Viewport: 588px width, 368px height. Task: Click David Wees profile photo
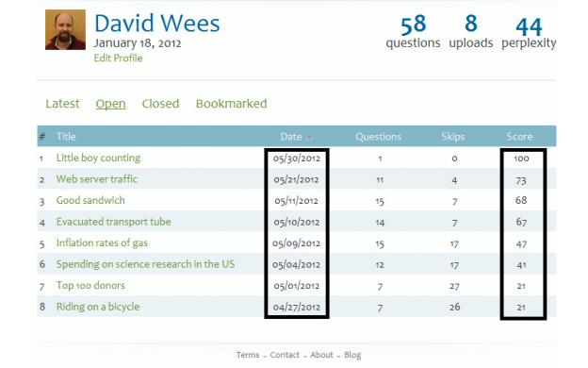coord(65,29)
